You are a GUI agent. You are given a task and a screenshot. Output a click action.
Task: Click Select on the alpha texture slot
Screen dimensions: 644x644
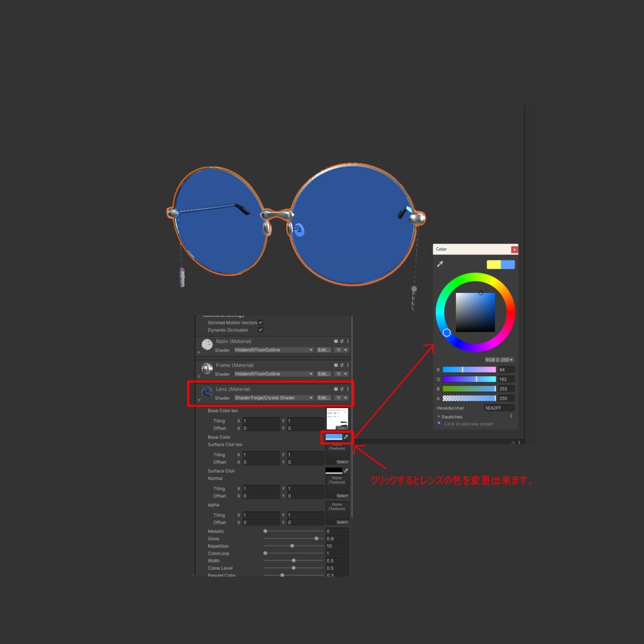tap(342, 523)
